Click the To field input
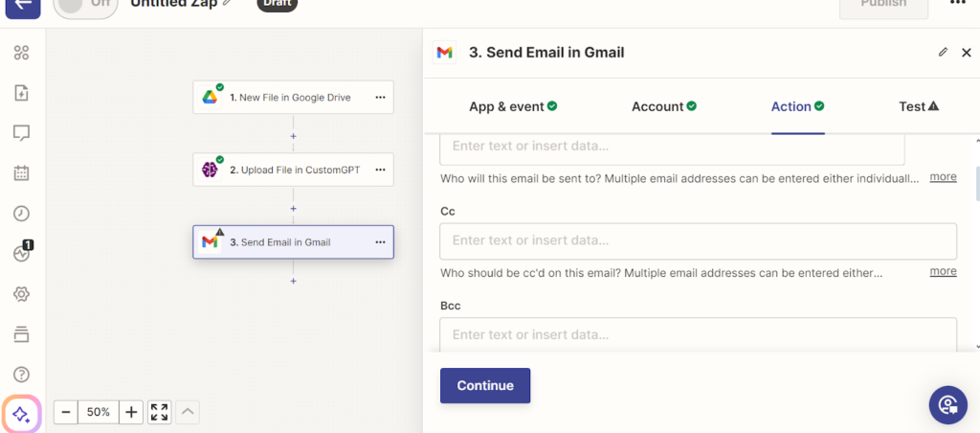 pos(672,149)
